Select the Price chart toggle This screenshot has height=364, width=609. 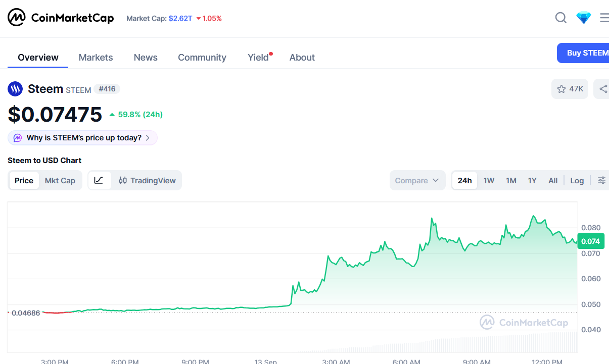pos(24,180)
